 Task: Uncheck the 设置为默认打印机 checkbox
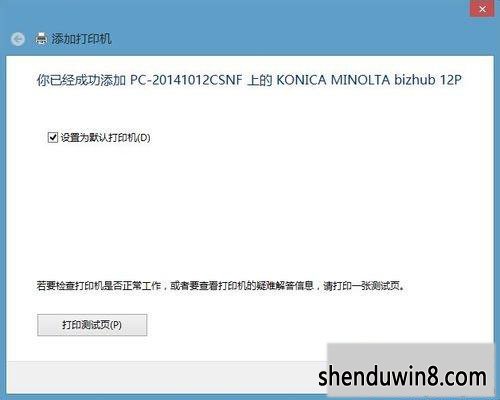(52, 137)
